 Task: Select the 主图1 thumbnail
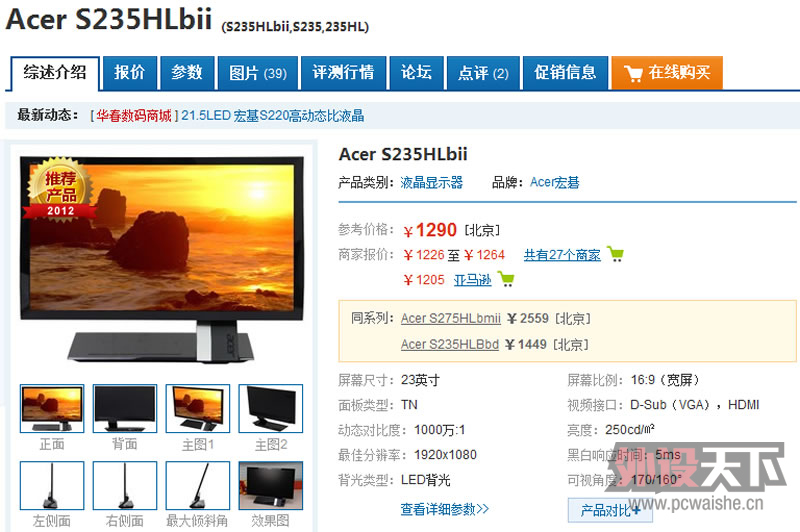[x=198, y=409]
